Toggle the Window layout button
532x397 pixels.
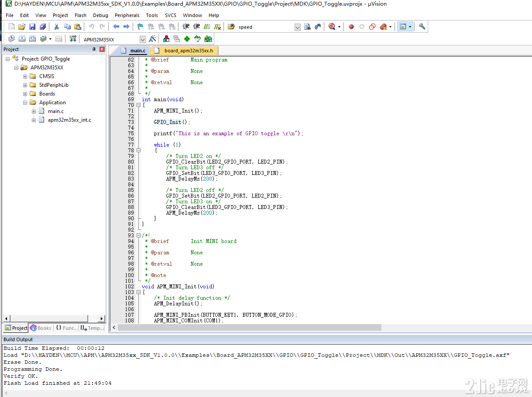pyautogui.click(x=402, y=27)
